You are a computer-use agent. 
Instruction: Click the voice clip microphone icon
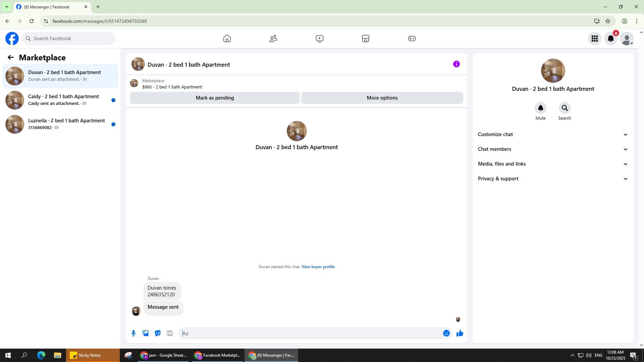click(x=133, y=333)
